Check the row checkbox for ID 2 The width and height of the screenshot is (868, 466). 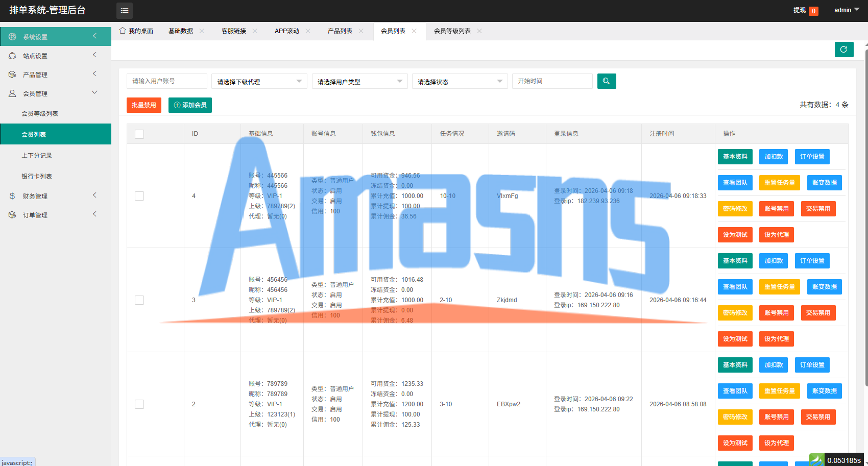[x=139, y=404]
